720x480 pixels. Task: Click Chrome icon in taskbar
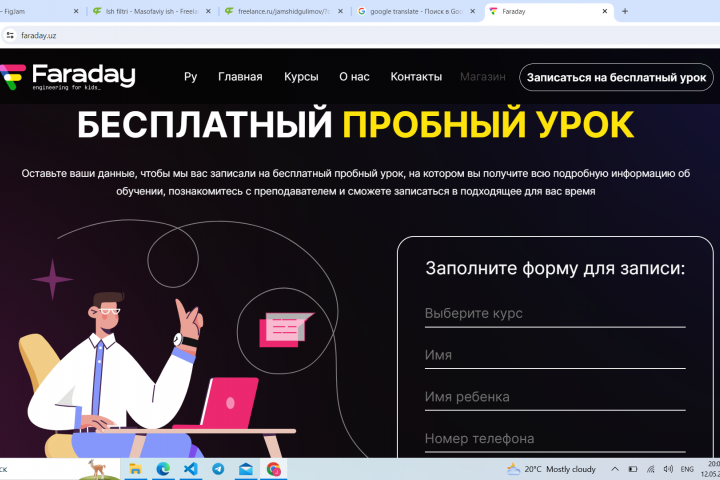tap(274, 469)
